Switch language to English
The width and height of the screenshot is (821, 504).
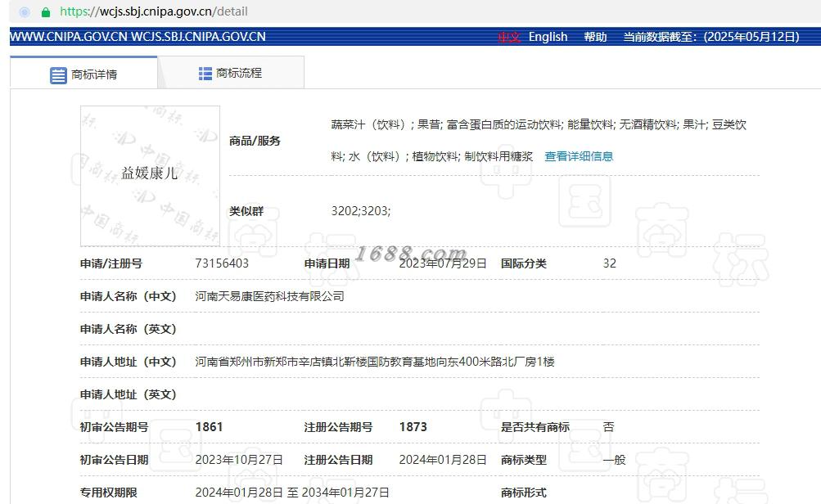[x=548, y=37]
